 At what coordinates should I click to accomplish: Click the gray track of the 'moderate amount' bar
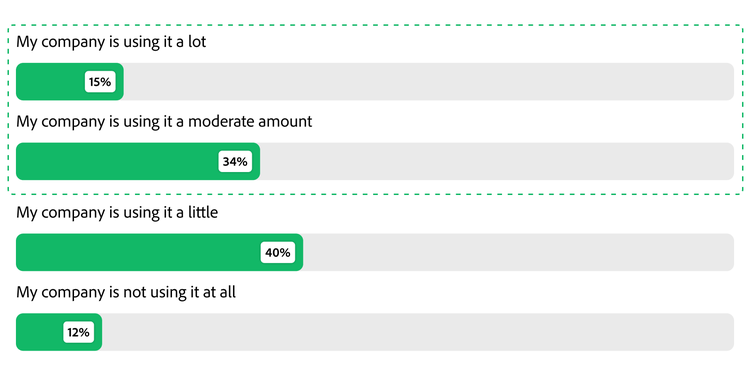tap(497, 162)
